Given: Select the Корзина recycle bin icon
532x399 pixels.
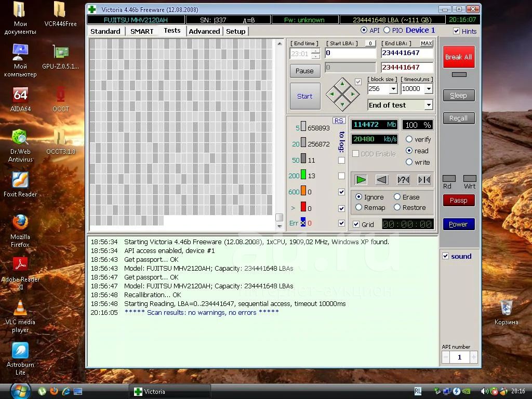Looking at the screenshot, I should pos(506,312).
